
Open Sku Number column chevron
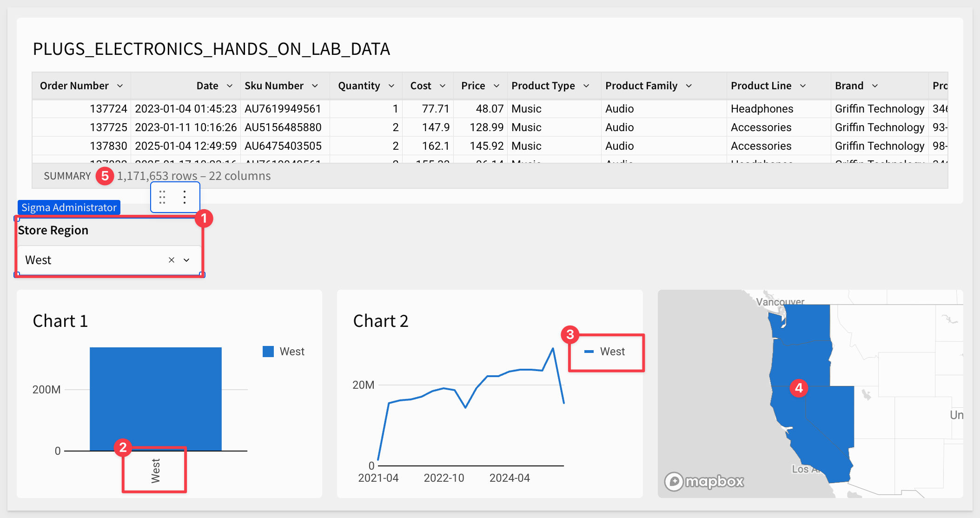(x=315, y=86)
